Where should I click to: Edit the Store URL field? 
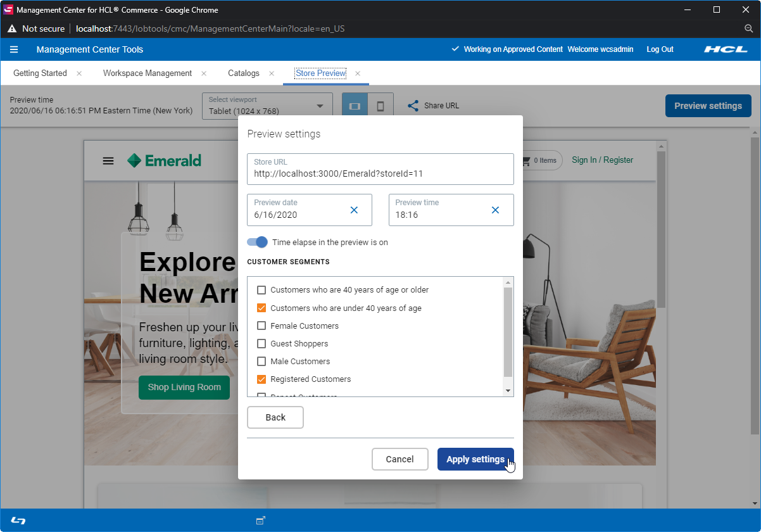click(x=380, y=169)
